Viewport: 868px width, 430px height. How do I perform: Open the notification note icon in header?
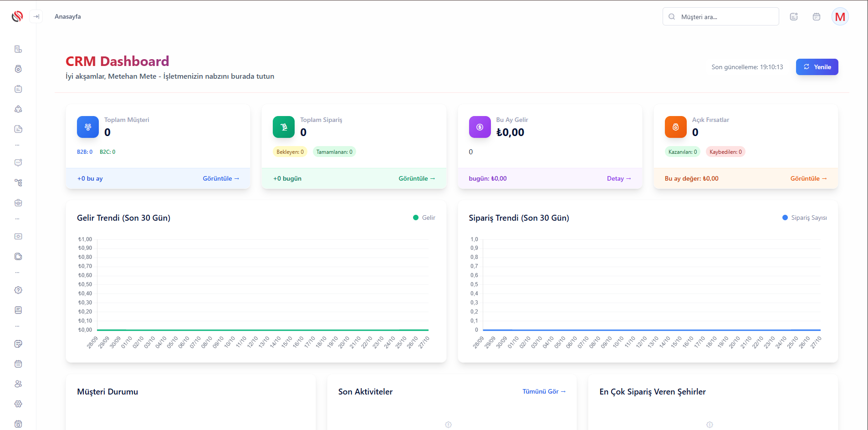pos(794,17)
